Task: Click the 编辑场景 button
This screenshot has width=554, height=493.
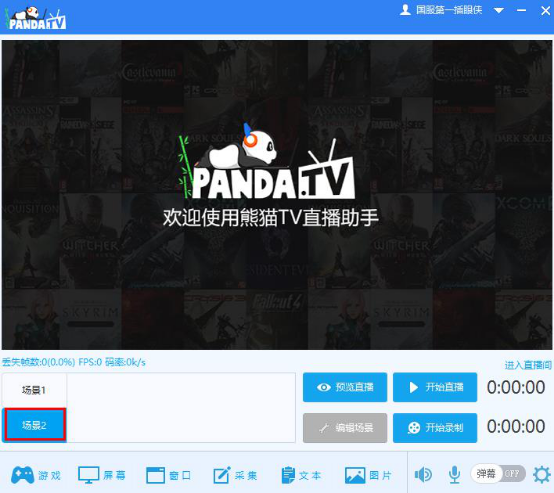Action: pos(345,428)
